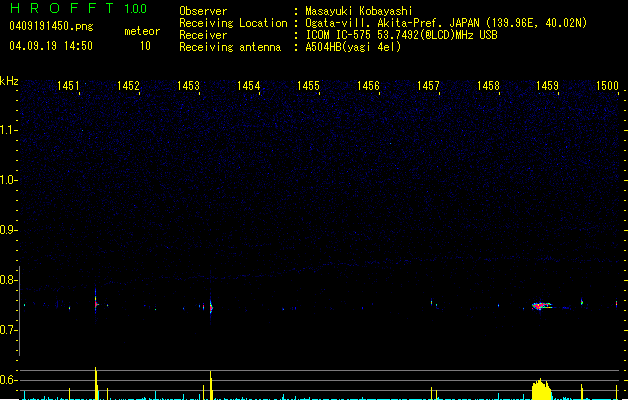Click the 0.8 kHz frequency axis label

(8, 280)
